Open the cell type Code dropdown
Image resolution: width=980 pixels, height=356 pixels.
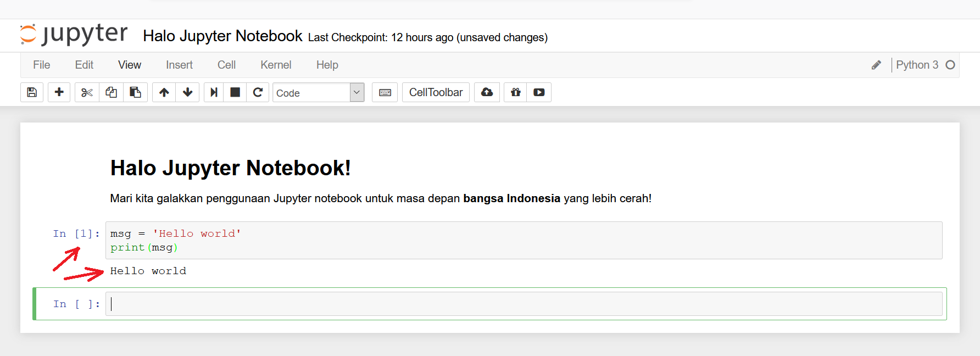[x=319, y=92]
